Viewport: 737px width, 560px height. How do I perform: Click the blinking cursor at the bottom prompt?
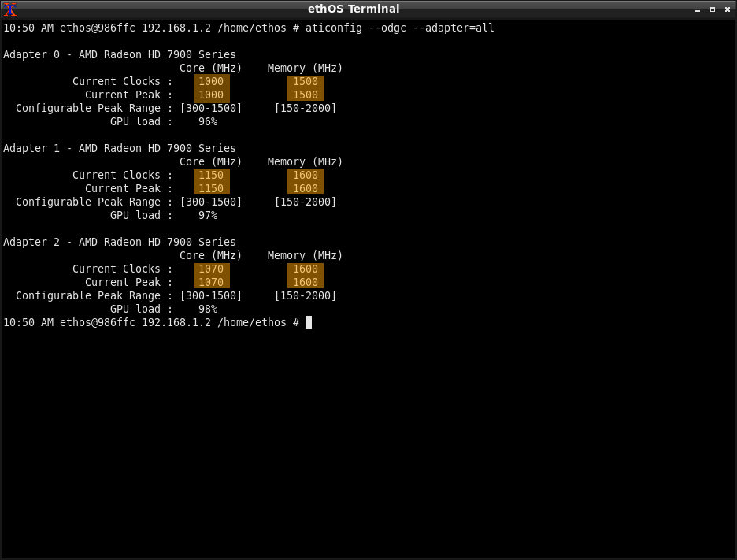pyautogui.click(x=309, y=323)
